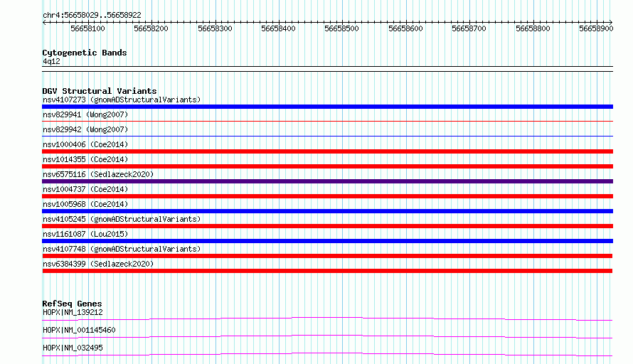This screenshot has width=633, height=364.
Task: Click magenta line of HOPX|NM_032495
Action: [327, 354]
